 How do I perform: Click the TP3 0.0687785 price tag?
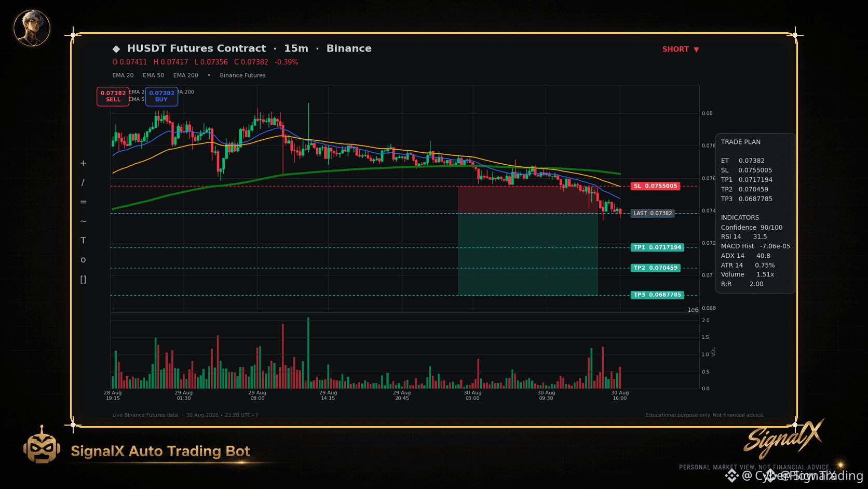pos(657,295)
